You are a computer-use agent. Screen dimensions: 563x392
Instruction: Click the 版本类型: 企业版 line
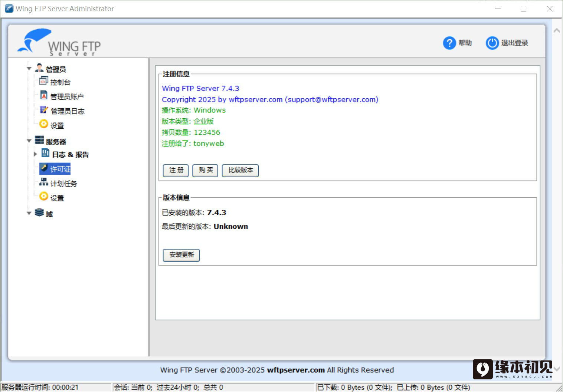point(188,122)
